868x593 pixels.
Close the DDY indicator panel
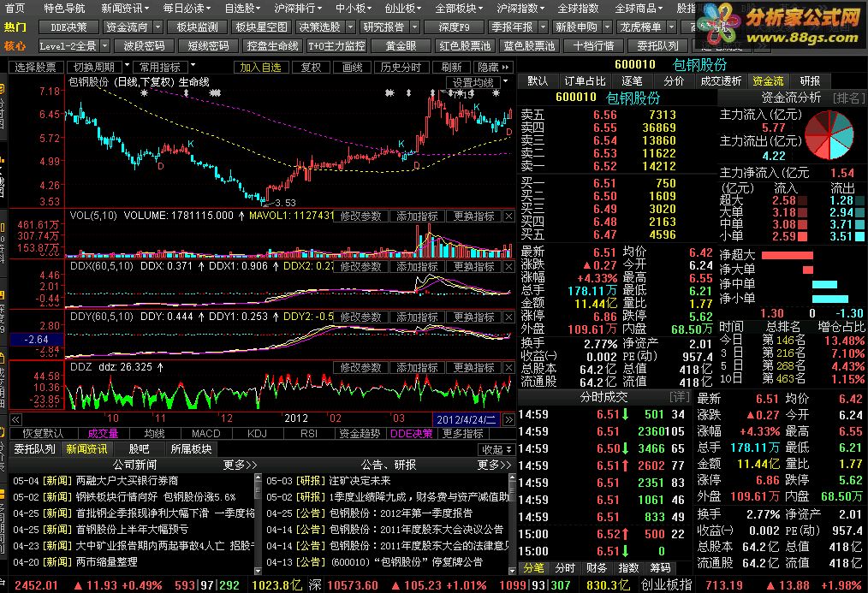[x=508, y=317]
